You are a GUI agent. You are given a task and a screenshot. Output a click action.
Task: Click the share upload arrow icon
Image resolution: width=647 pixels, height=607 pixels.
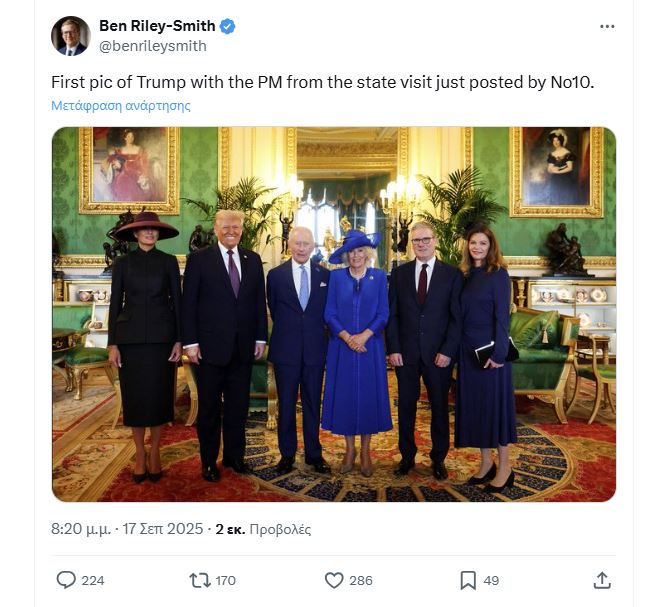[x=602, y=580]
